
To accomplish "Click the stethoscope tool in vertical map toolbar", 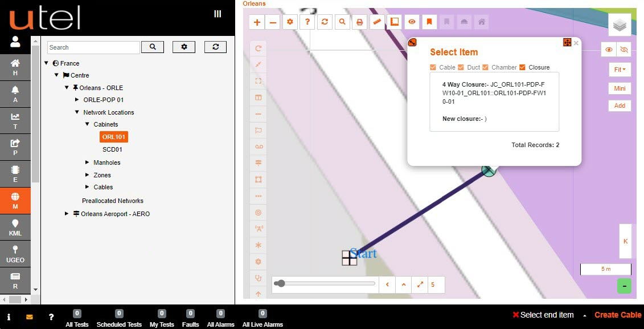I will point(259,278).
